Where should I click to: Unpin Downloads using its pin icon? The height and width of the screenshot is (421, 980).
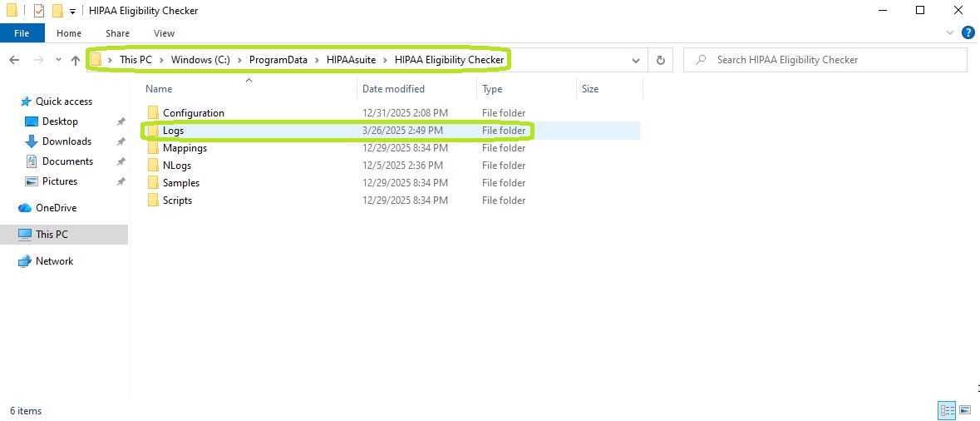pos(121,142)
